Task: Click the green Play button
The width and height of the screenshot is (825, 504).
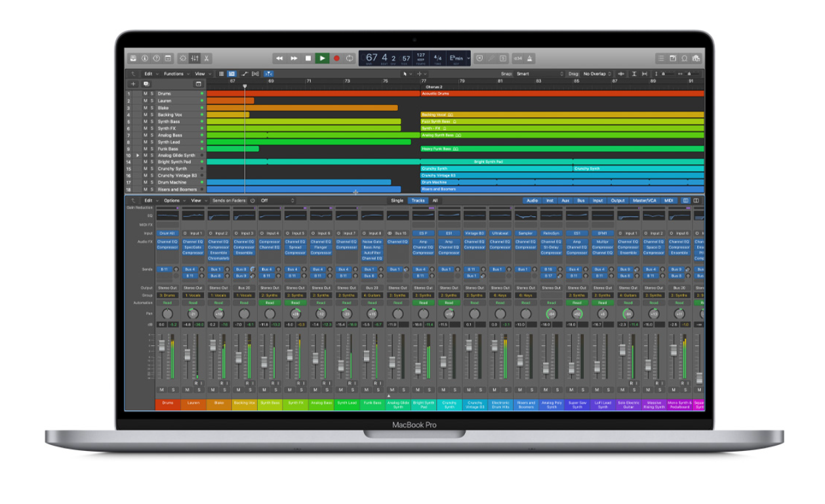Action: click(x=322, y=58)
